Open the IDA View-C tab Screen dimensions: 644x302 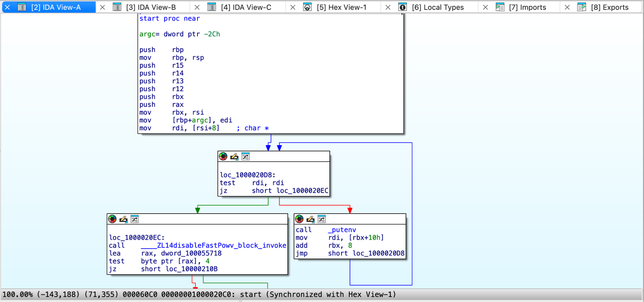pyautogui.click(x=246, y=7)
